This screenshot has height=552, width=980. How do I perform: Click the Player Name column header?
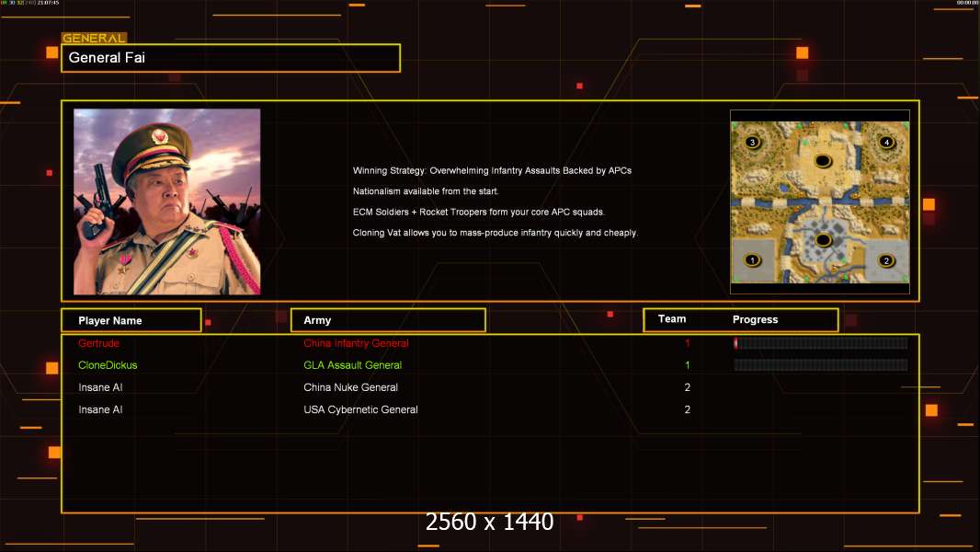click(x=131, y=320)
